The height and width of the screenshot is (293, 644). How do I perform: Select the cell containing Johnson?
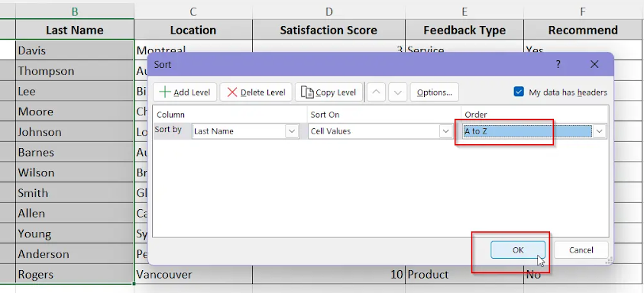75,132
